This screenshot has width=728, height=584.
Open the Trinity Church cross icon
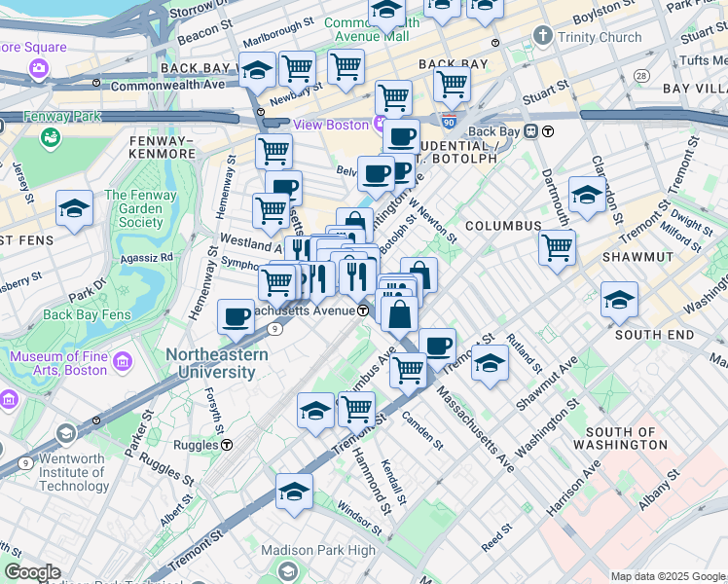(x=543, y=36)
